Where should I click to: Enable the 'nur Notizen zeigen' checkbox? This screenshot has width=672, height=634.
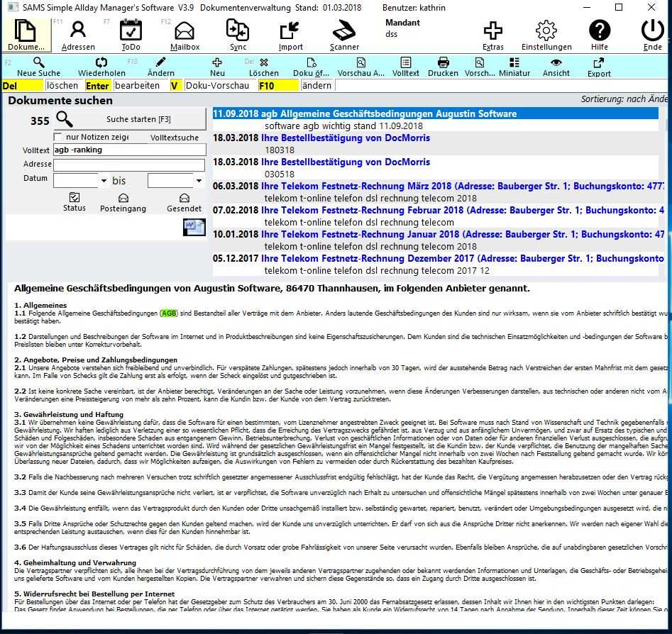pyautogui.click(x=58, y=137)
